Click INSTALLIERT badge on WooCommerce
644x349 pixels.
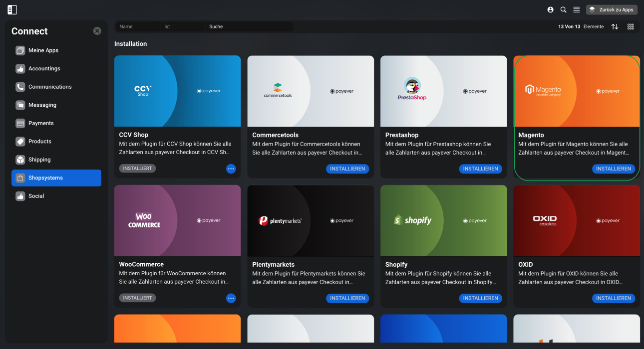click(137, 298)
